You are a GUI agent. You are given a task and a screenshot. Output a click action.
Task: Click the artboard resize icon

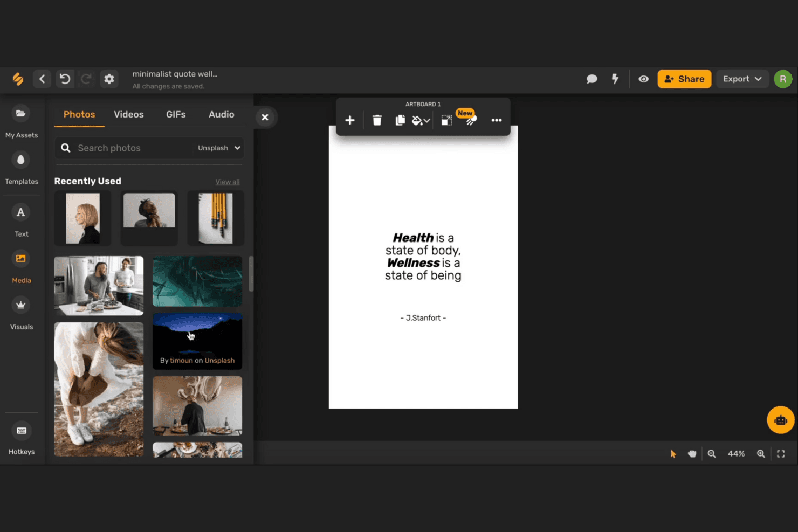point(446,120)
